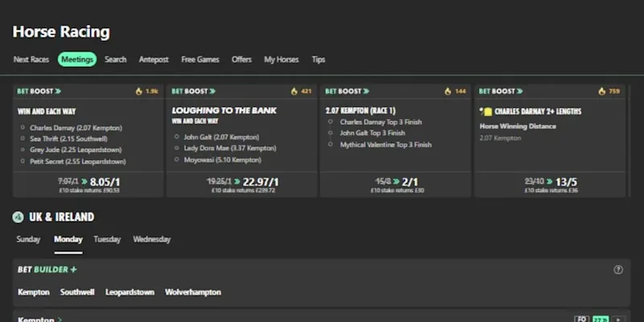
Task: Select the Monday day tab
Action: (x=68, y=239)
